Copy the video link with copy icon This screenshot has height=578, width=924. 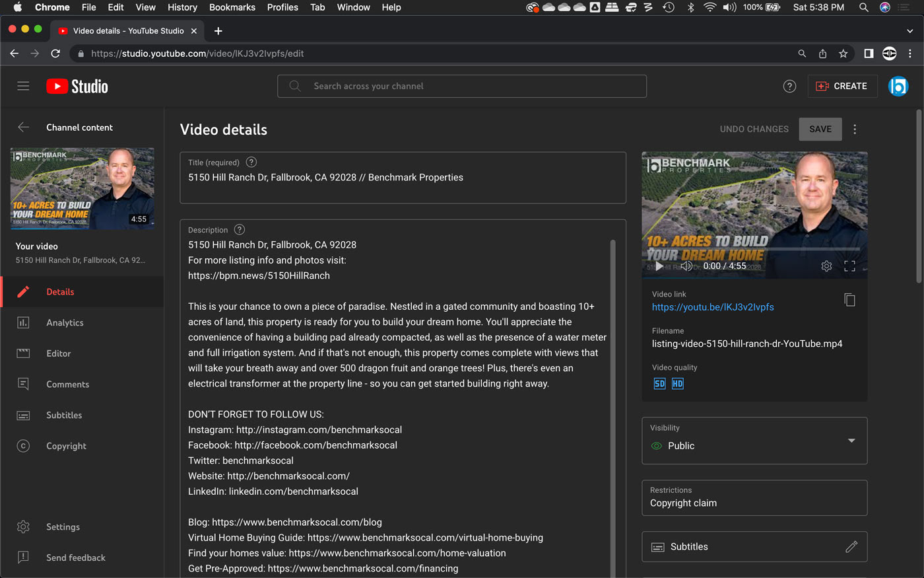[849, 300]
